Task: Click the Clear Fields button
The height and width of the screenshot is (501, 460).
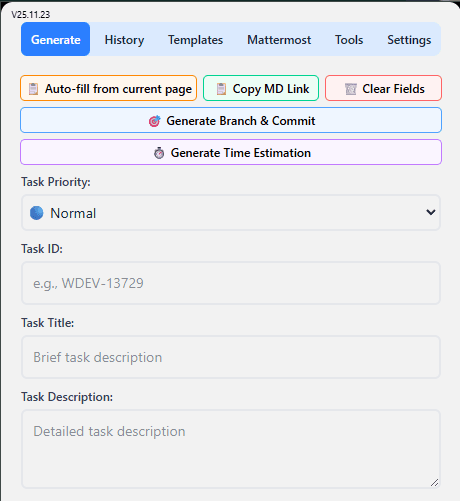Action: pyautogui.click(x=383, y=88)
